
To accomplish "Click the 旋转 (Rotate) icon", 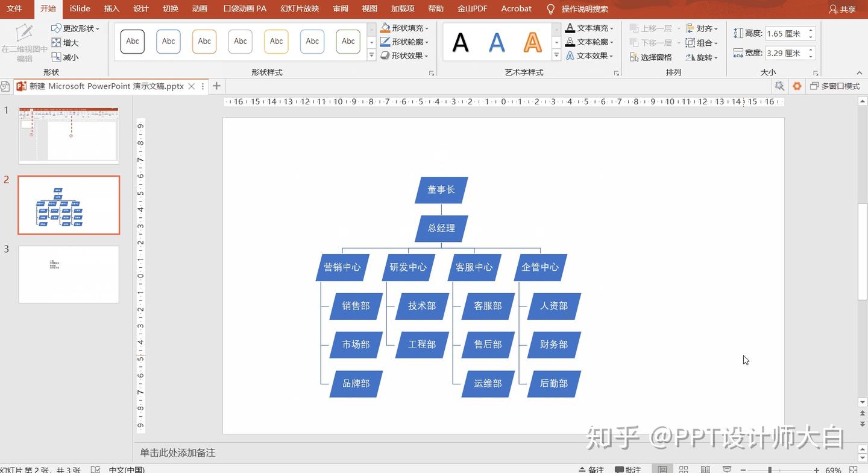I will [701, 57].
